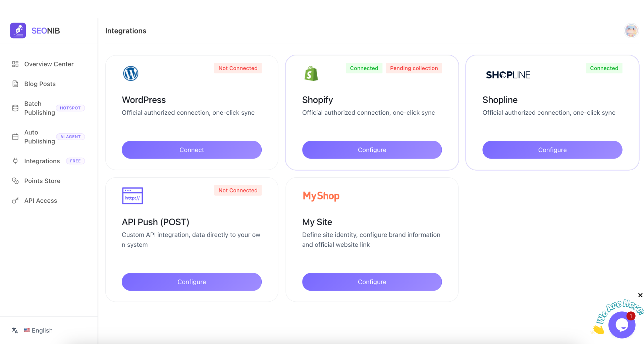The width and height of the screenshot is (644, 362).
Task: Click the WordPress logo icon
Action: pos(130,73)
